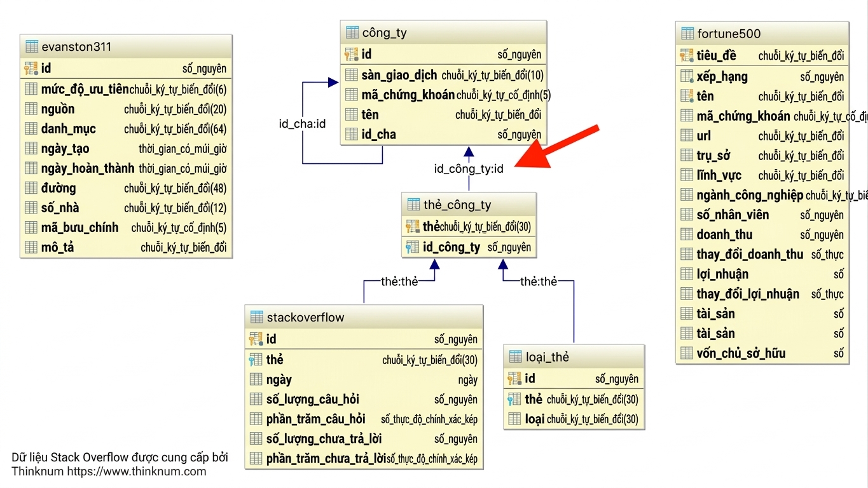Click the loại_thẻ table header icon

[516, 357]
